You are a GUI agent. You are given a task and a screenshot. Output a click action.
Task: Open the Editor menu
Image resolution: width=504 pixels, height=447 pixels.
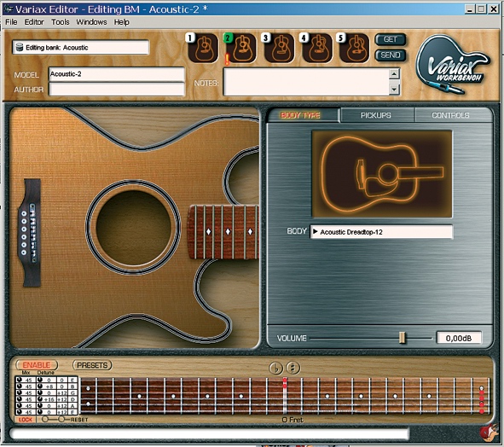pyautogui.click(x=34, y=22)
